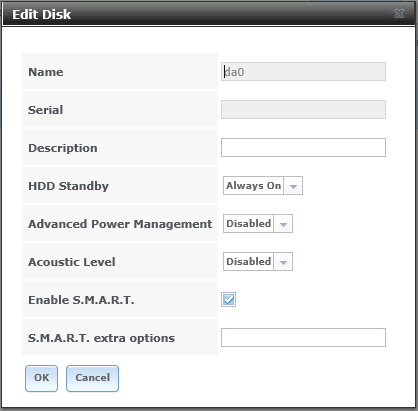Cancel the disk edit
Image resolution: width=418 pixels, height=411 pixels.
(x=92, y=378)
